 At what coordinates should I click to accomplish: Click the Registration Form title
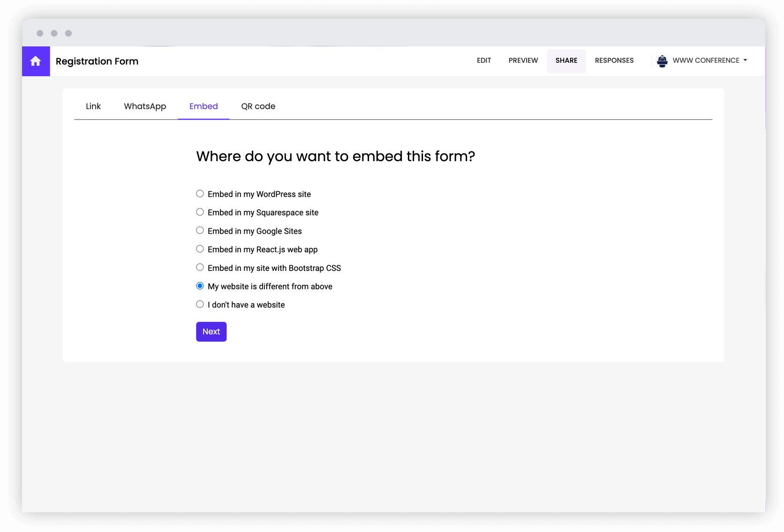pos(97,61)
